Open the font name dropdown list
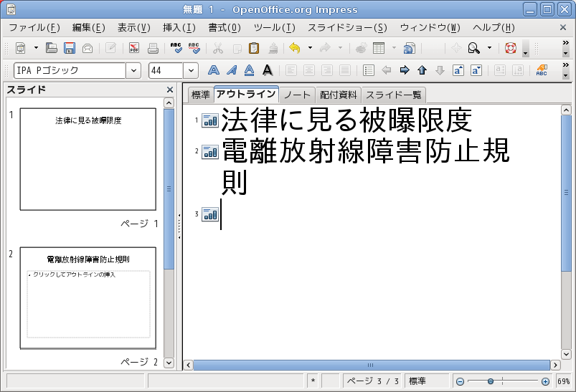Screen dimensions: 576x392 tap(133, 70)
